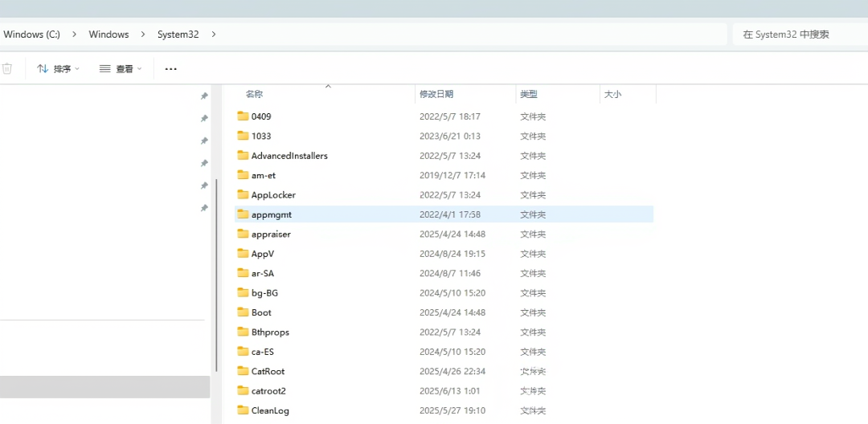Click date 2024/8/24 19:15

coord(452,254)
